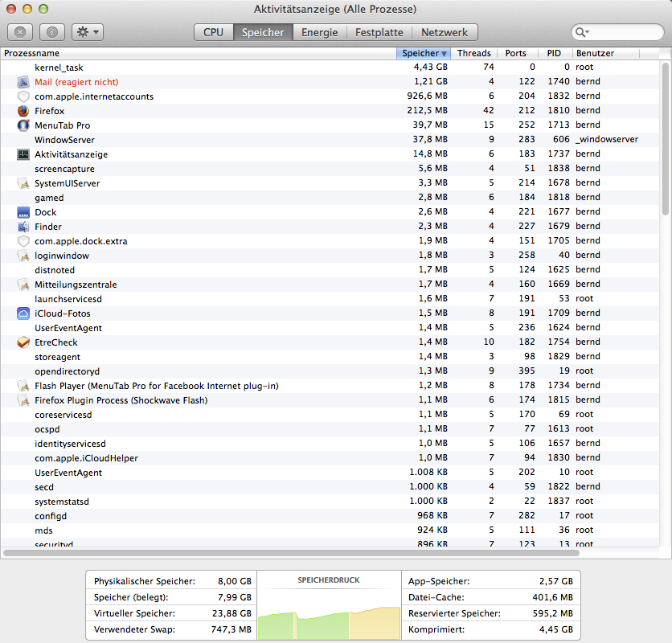The image size is (672, 643).
Task: Select the mds process row
Action: (330, 530)
